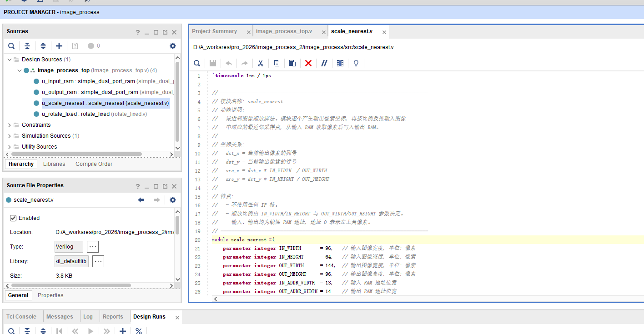Image resolution: width=644 pixels, height=334 pixels.
Task: Click the Sources panel horizontal scrollbar
Action: [76, 154]
